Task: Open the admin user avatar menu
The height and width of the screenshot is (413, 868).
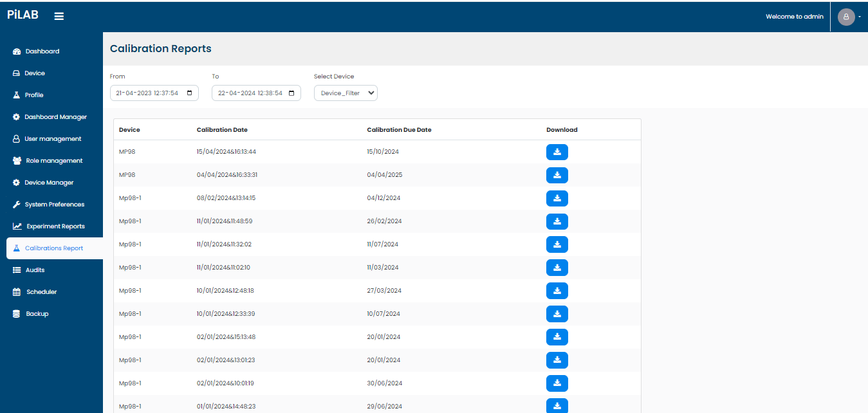Action: click(846, 17)
